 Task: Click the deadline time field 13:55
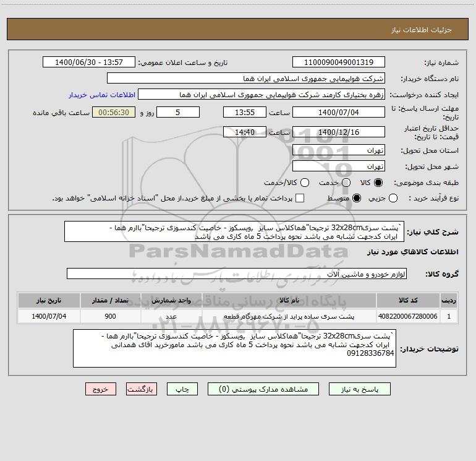click(x=245, y=112)
